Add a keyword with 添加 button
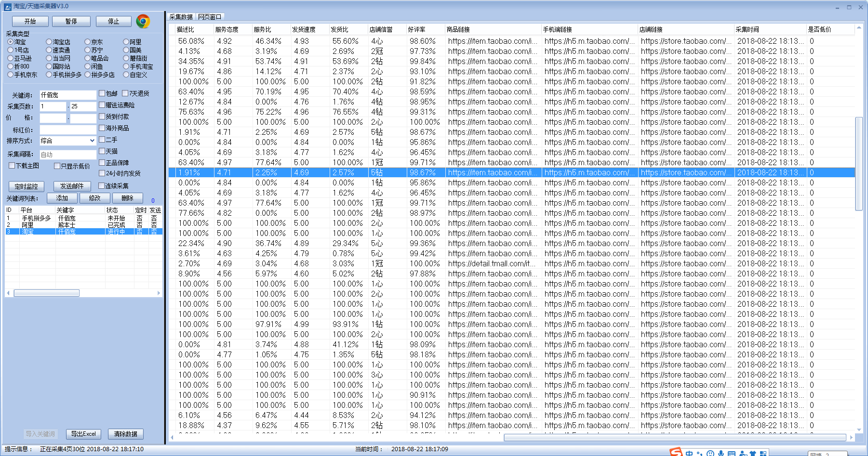 coord(62,198)
